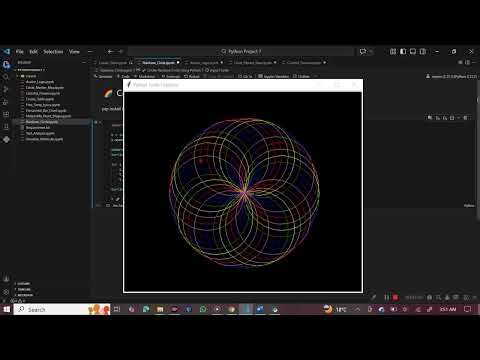Open WhatsApp from the taskbar
This screenshot has width=480, height=360.
point(203,309)
